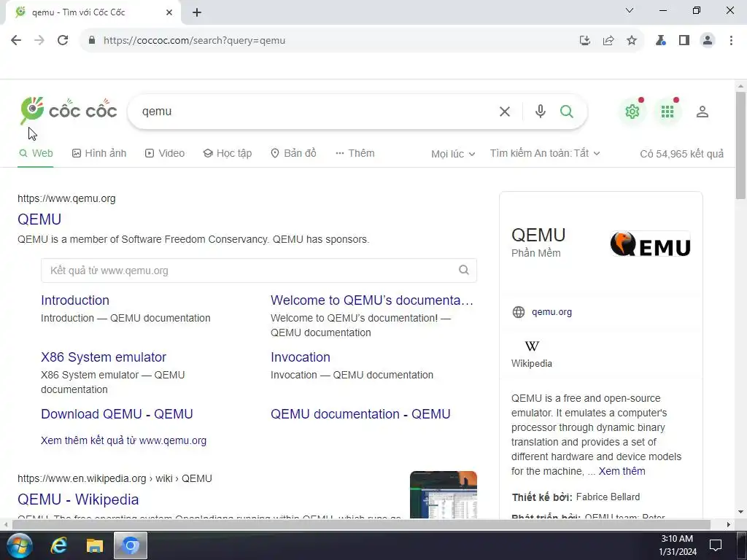Switch to Video tab

pyautogui.click(x=165, y=153)
